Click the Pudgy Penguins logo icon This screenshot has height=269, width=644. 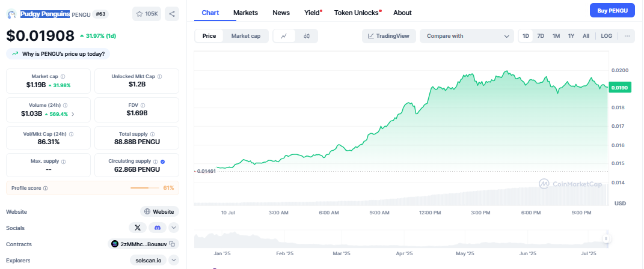(11, 14)
